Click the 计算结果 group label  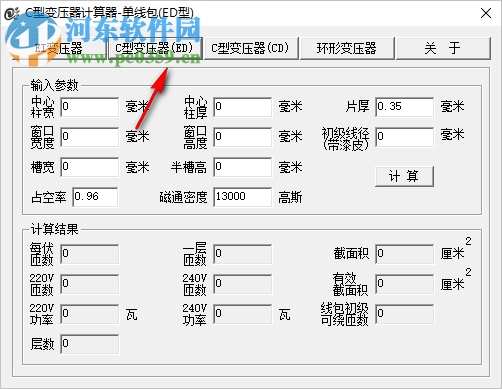(54, 229)
